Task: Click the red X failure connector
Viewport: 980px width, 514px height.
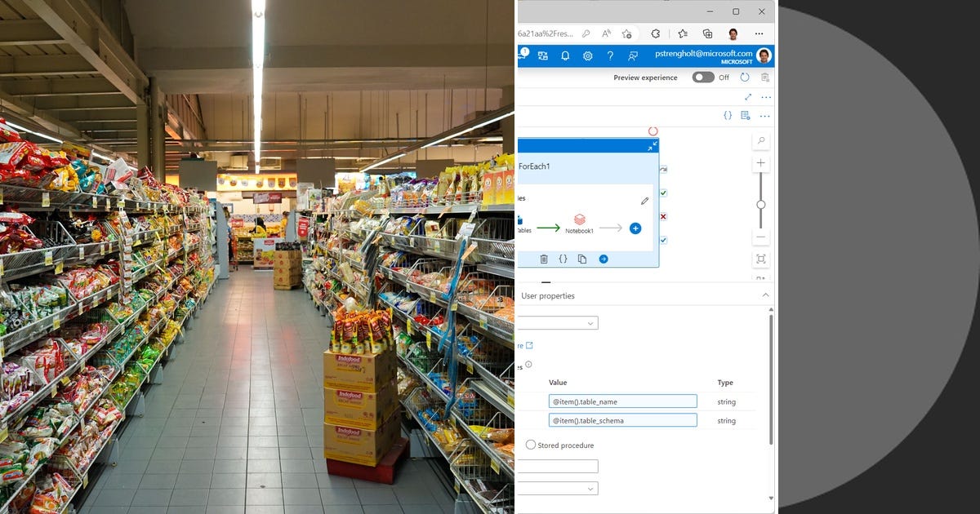Action: point(663,216)
